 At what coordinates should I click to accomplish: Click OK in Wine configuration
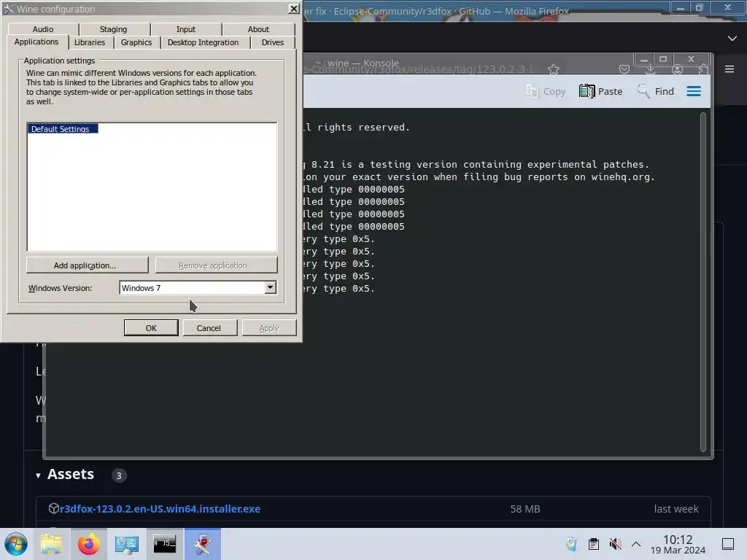[x=151, y=327]
